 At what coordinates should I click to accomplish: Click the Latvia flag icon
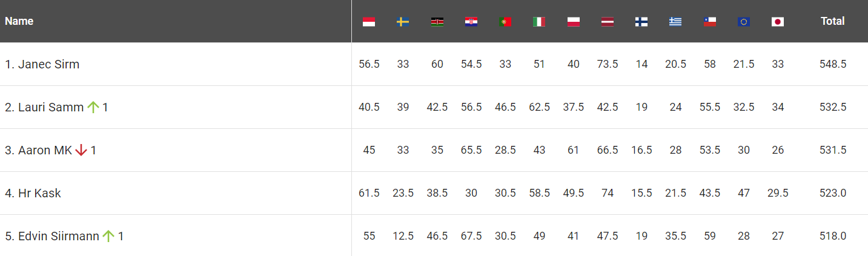coord(607,22)
